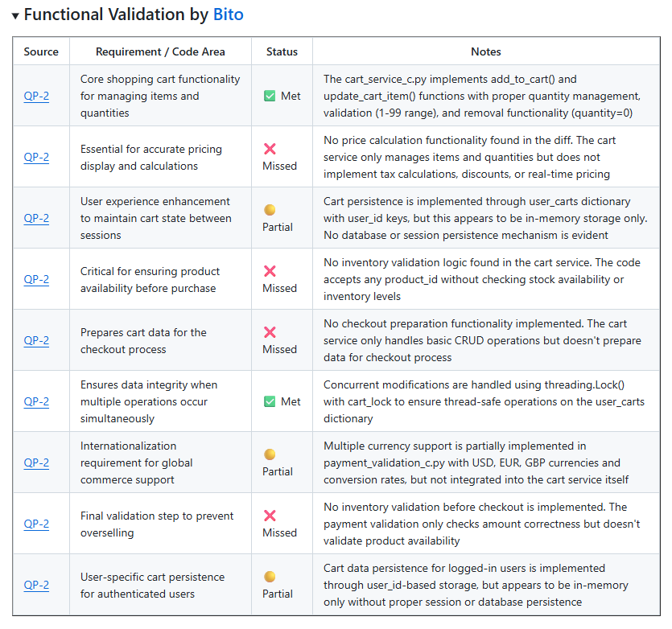
Task: Click the Status column header
Action: (x=282, y=51)
